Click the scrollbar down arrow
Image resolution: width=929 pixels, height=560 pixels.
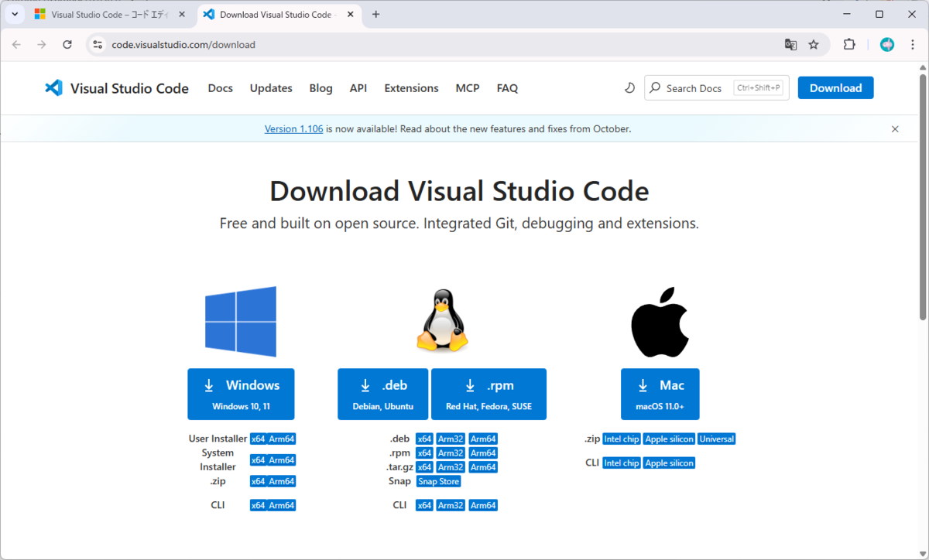point(922,553)
